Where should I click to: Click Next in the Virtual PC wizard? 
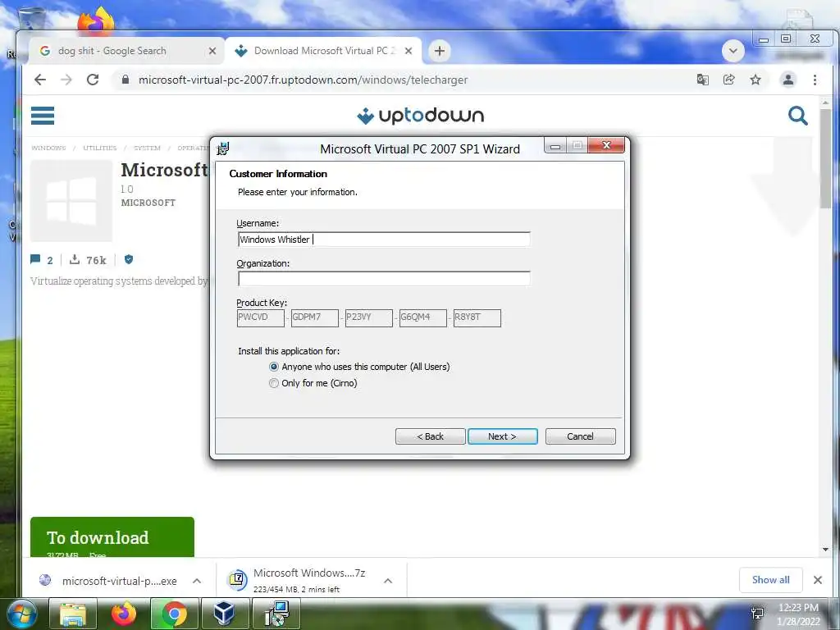tap(502, 436)
